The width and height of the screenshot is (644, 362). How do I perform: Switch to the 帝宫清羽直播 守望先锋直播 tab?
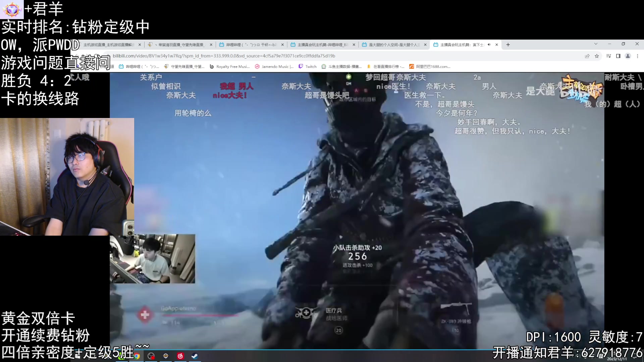180,45
